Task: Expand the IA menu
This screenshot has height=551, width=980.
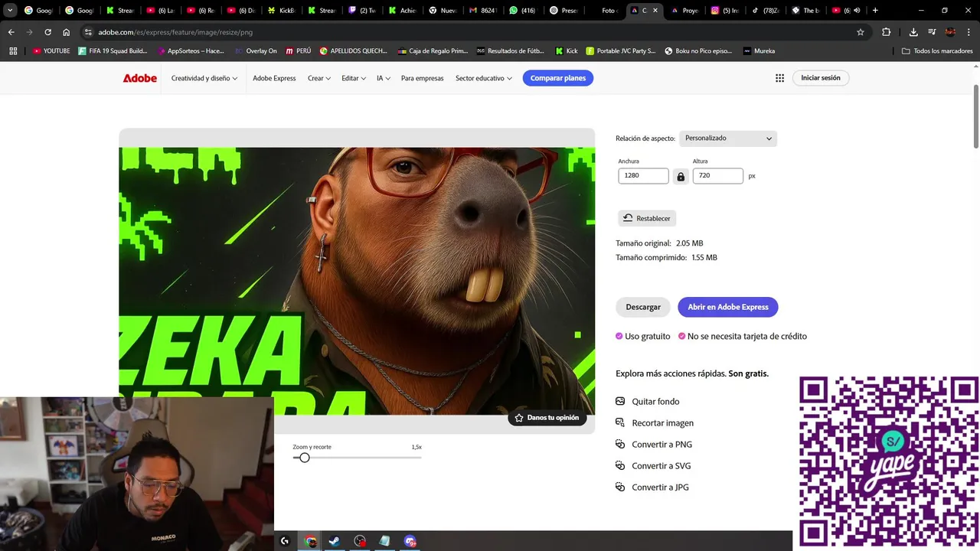Action: 383,78
